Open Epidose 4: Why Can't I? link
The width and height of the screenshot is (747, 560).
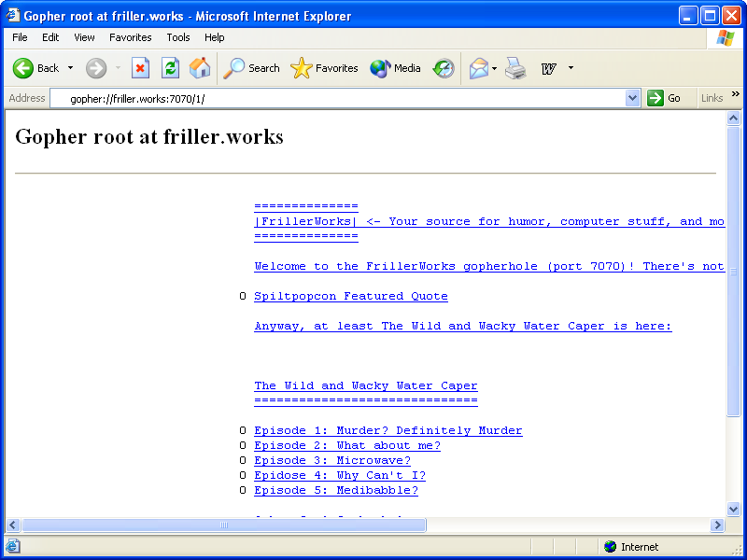point(340,475)
